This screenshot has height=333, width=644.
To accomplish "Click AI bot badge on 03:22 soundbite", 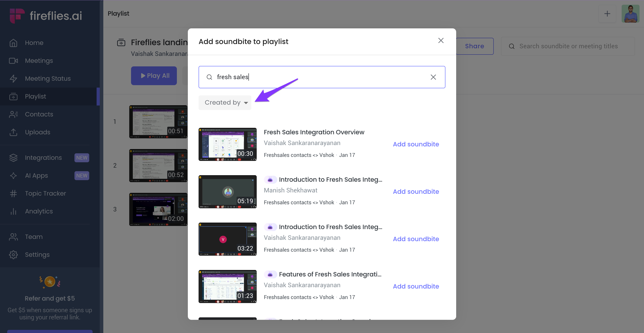I will pos(270,227).
